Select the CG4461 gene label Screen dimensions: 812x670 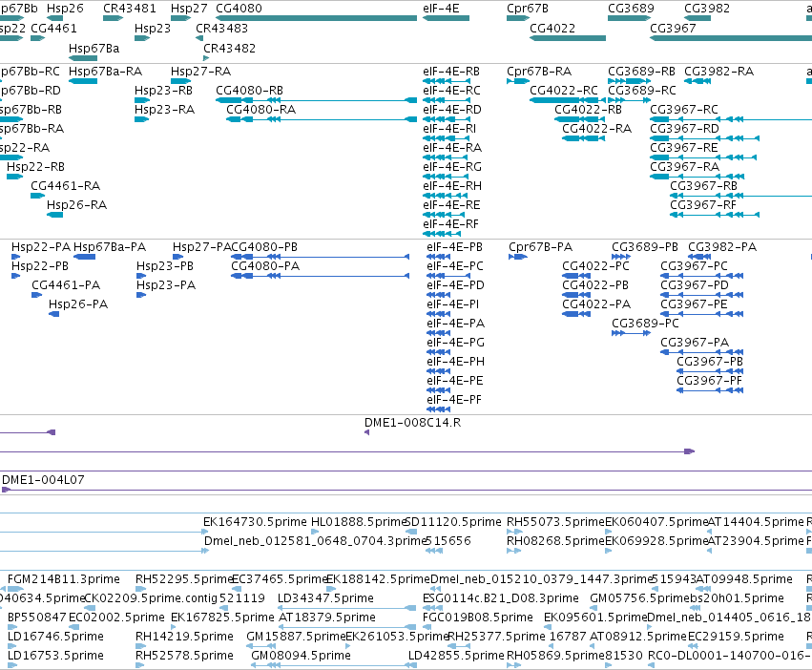53,28
